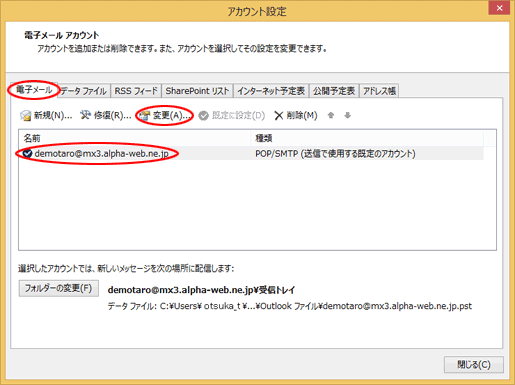Open the インターネット予定表 tab
Screen dimensions: 515x385
(x=271, y=91)
